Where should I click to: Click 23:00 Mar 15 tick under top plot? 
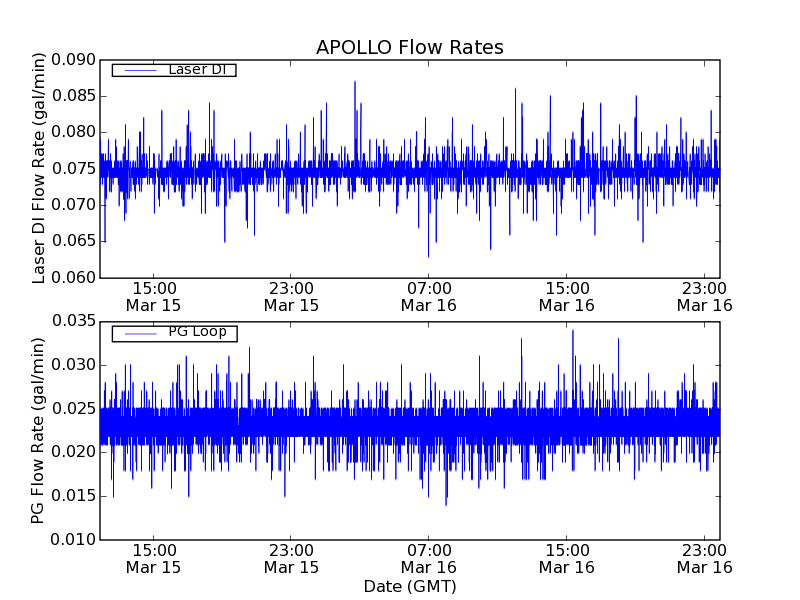291,296
